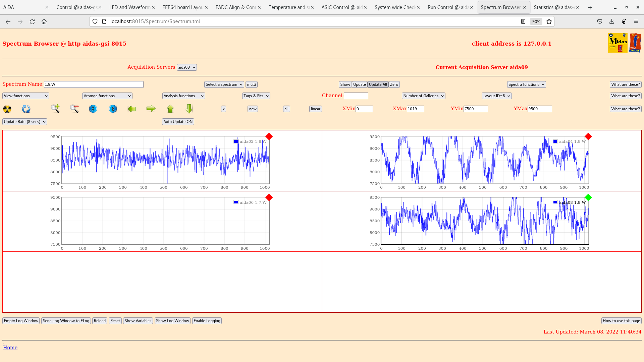Click the aida04 blue legend swatch

tap(555, 141)
